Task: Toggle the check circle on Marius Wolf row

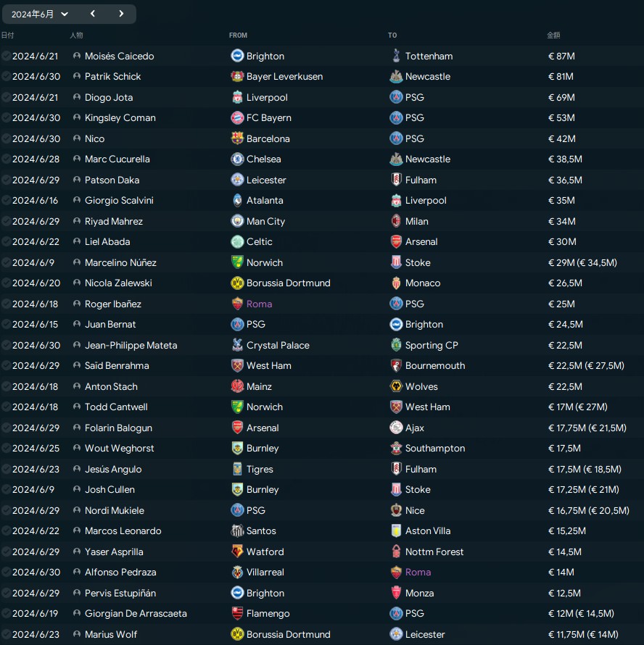Action: pyautogui.click(x=7, y=634)
